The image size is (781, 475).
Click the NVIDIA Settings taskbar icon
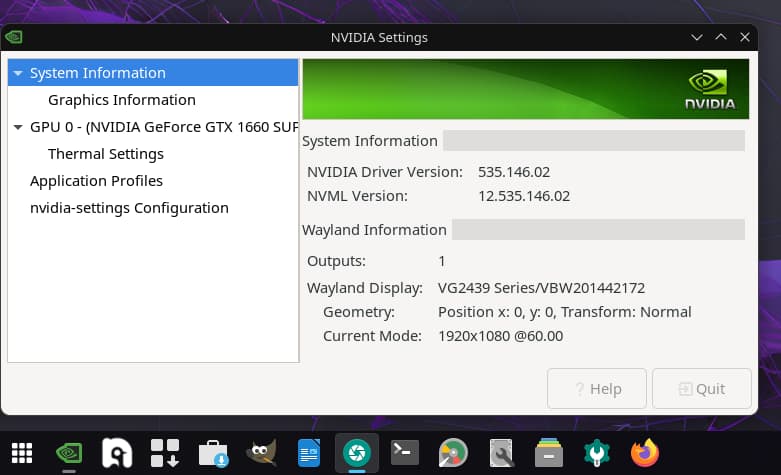point(69,453)
